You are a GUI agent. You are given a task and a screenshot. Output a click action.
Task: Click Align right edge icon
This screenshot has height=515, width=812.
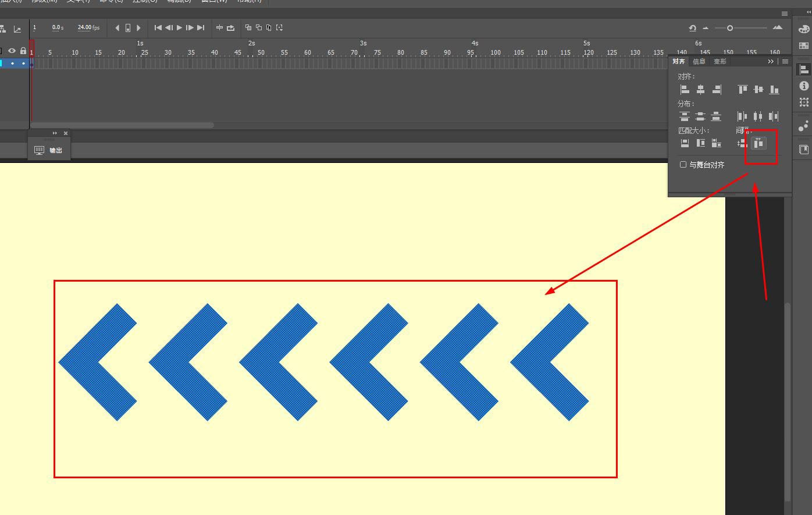click(x=717, y=90)
